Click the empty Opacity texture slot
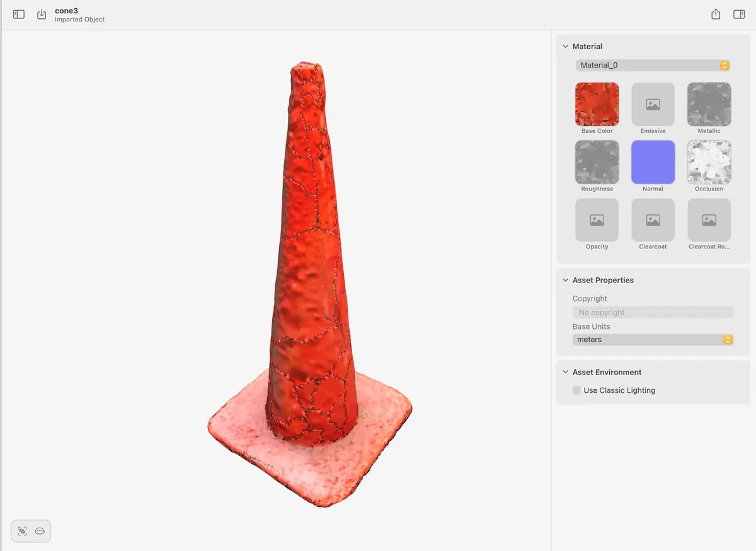 [x=597, y=220]
